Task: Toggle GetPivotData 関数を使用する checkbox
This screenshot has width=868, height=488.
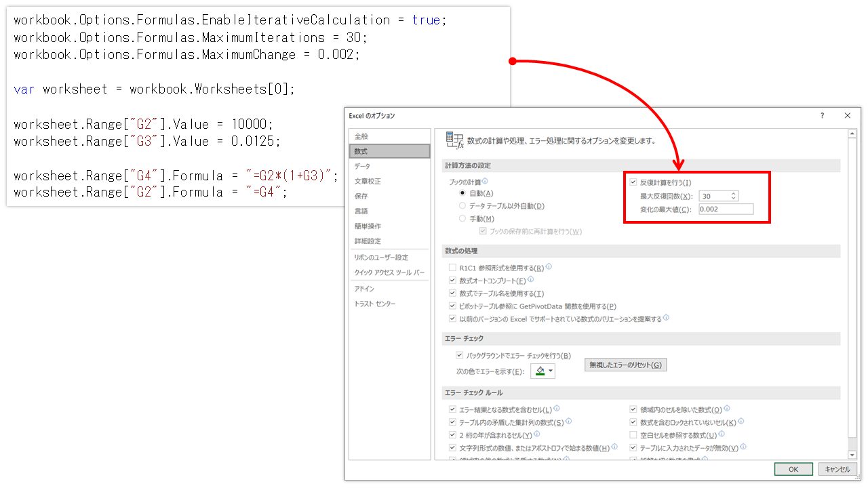Action: pos(452,306)
